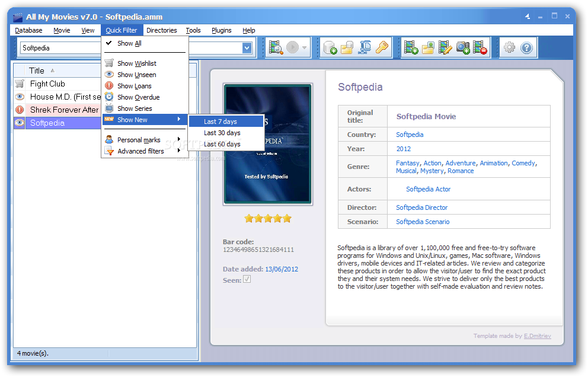Click the loan alert icon beside Shrek
This screenshot has width=588, height=377.
tap(20, 110)
